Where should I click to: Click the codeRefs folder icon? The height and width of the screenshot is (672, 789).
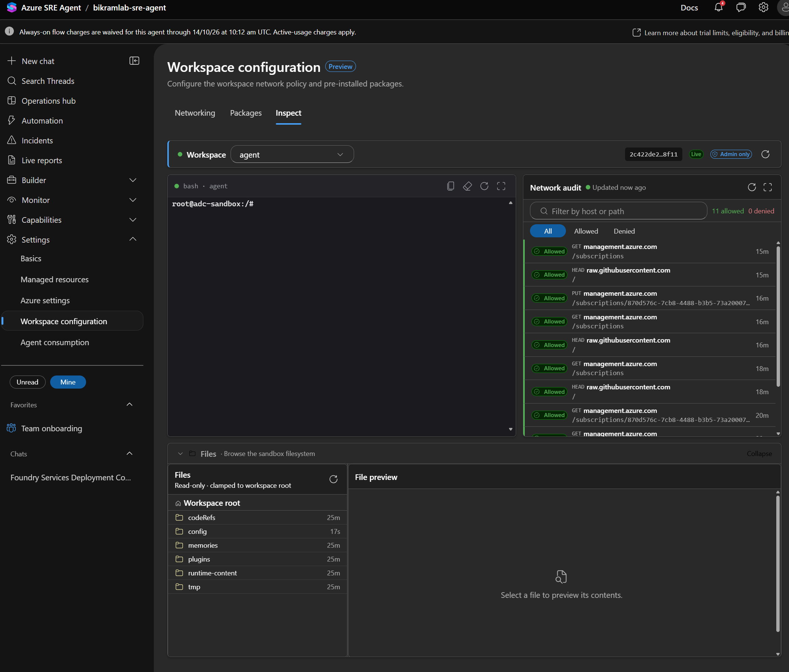179,517
